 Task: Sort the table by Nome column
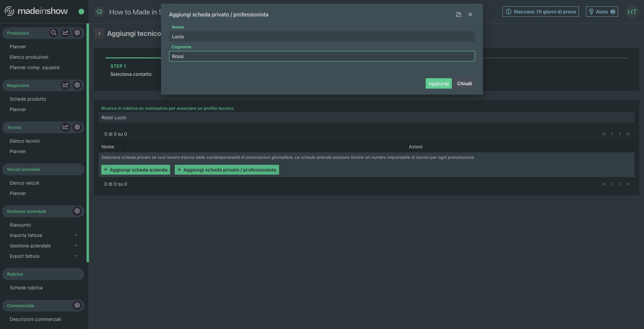click(x=119, y=147)
